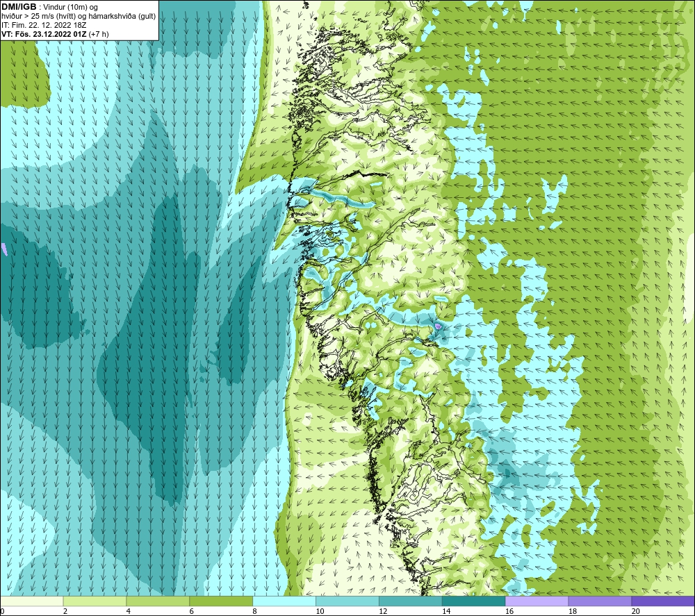This screenshot has width=695, height=616.
Task: Click the "12" label under the color scale
Action: [384, 611]
